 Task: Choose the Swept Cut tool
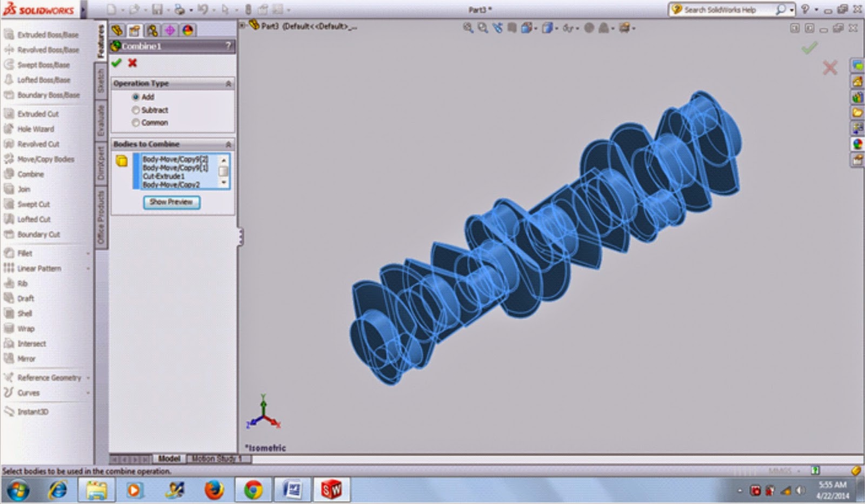(27, 204)
